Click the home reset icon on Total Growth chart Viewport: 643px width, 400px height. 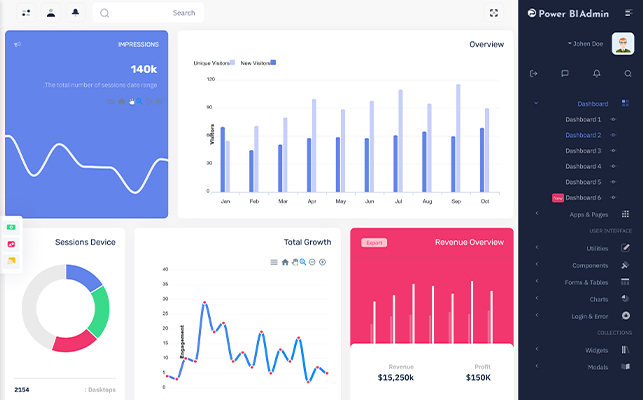point(285,262)
